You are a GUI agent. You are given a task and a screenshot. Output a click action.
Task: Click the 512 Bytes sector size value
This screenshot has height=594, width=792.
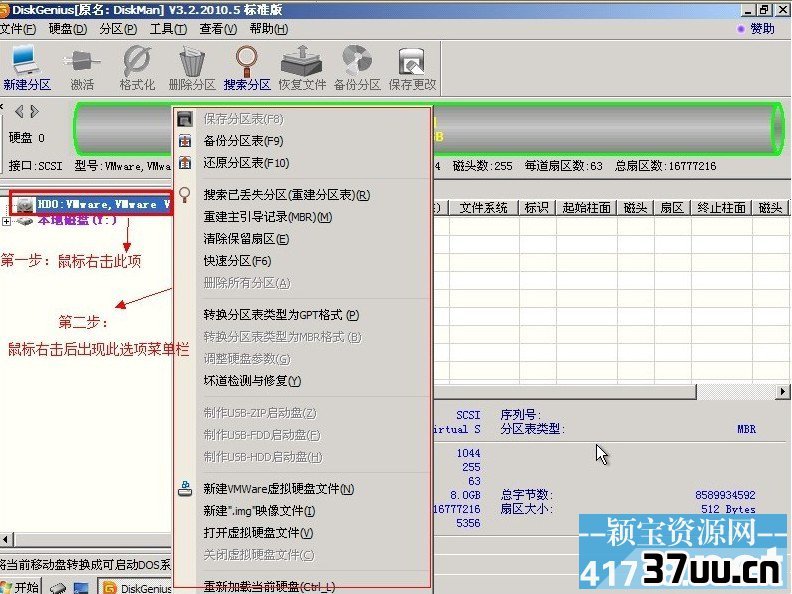point(728,509)
